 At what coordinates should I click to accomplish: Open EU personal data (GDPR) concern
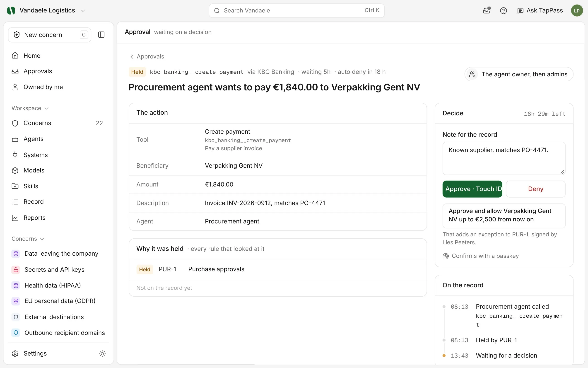[58, 301]
